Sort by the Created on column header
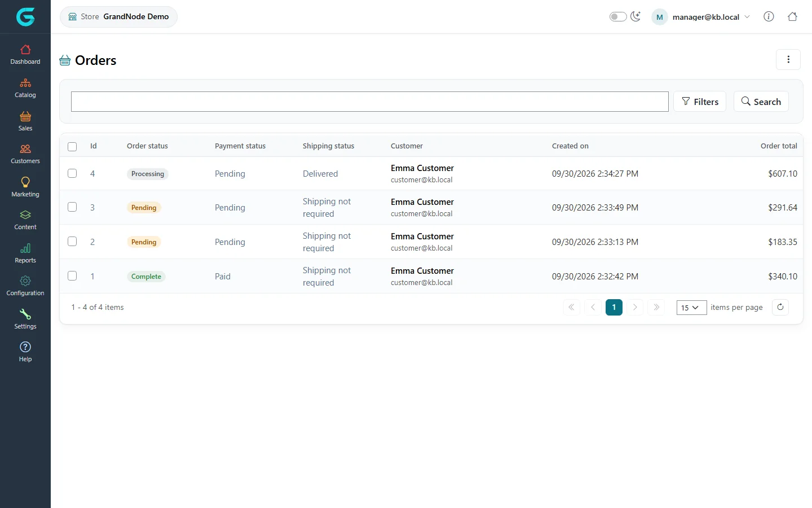Viewport: 812px width, 508px height. pos(570,146)
